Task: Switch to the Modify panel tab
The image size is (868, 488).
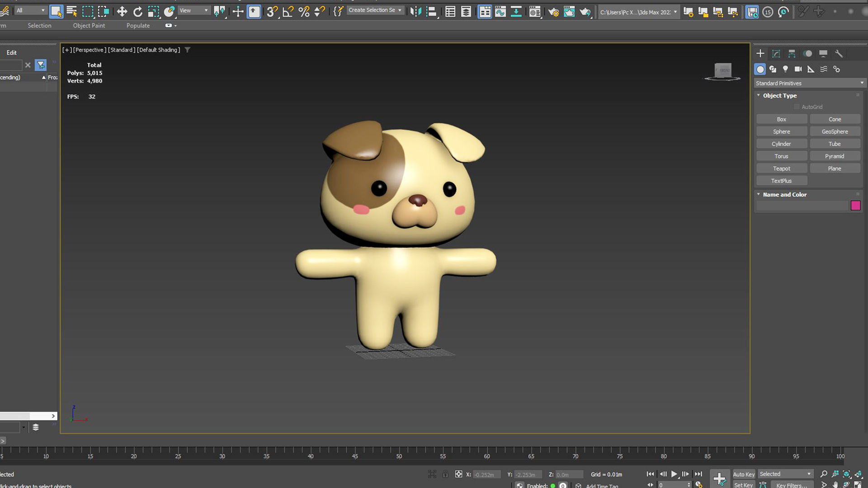Action: (776, 54)
